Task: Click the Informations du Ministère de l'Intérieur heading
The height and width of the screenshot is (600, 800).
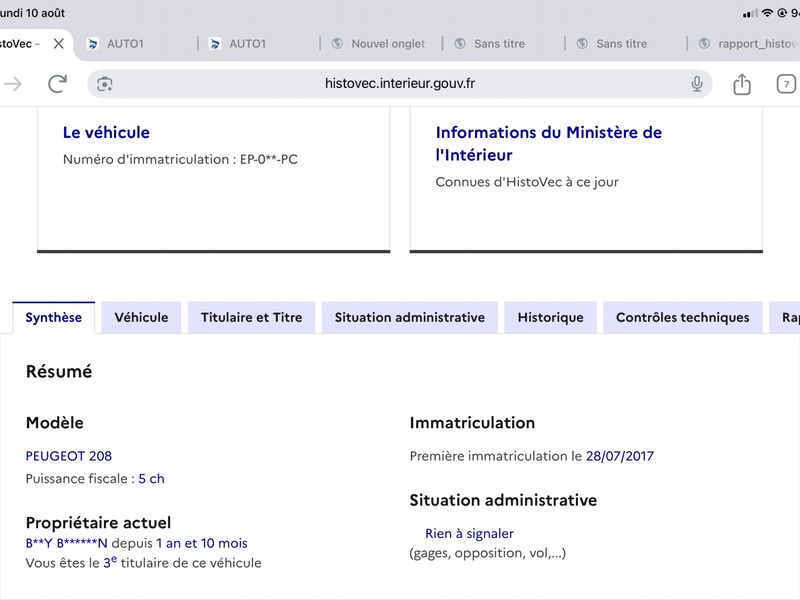Action: pos(548,143)
